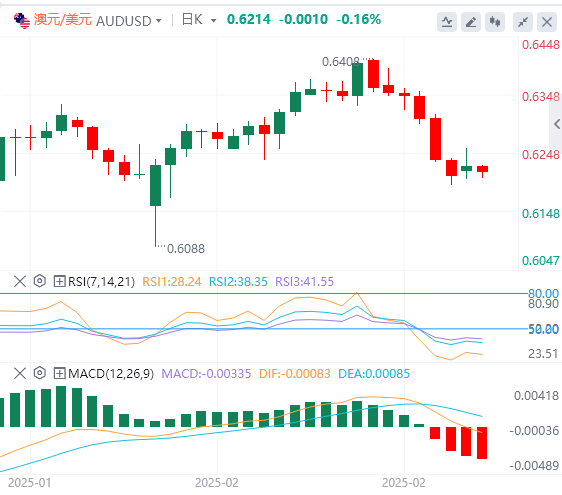The image size is (562, 495).
Task: Open the line chart type icon
Action: (x=447, y=22)
